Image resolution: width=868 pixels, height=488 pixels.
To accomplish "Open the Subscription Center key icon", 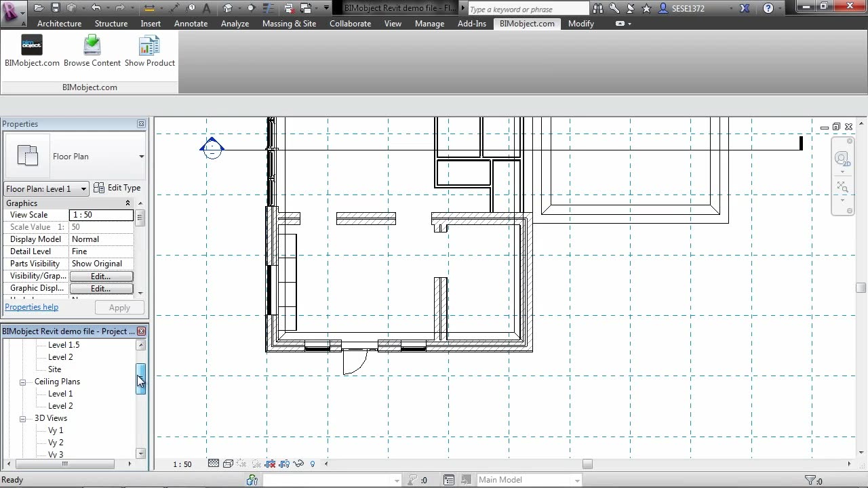I will pos(614,9).
